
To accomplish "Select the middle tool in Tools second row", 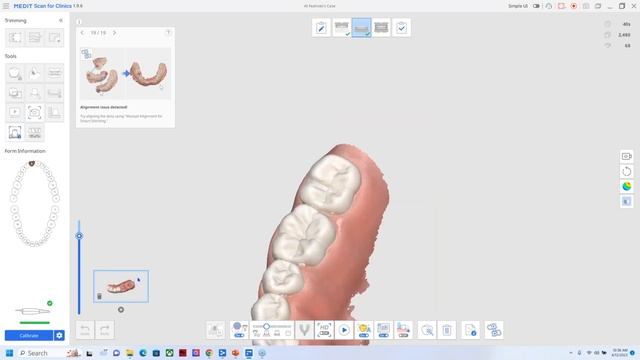I will point(35,93).
